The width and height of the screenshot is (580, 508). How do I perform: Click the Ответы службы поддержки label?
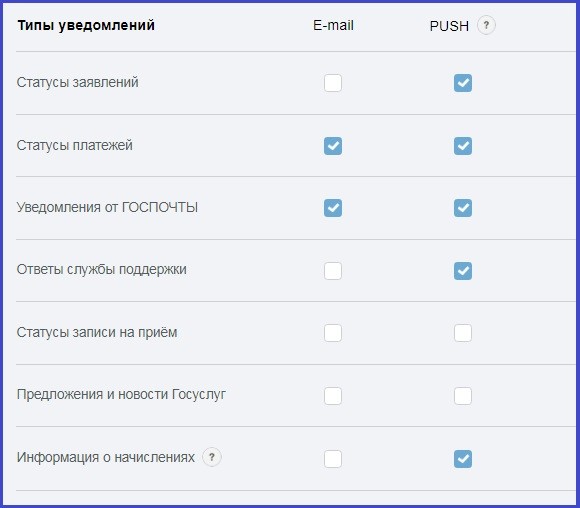pos(101,270)
